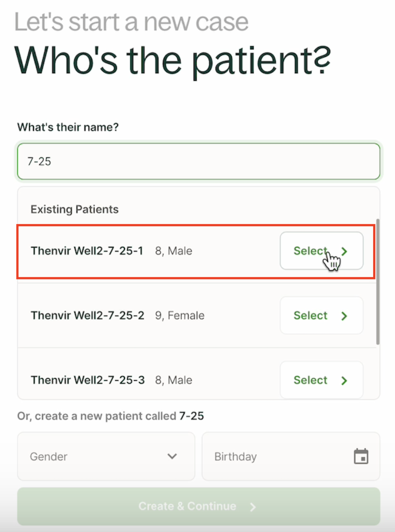The width and height of the screenshot is (395, 532).
Task: Click the Thenvir Well2-7-25-3 patient name
Action: pyautogui.click(x=88, y=380)
